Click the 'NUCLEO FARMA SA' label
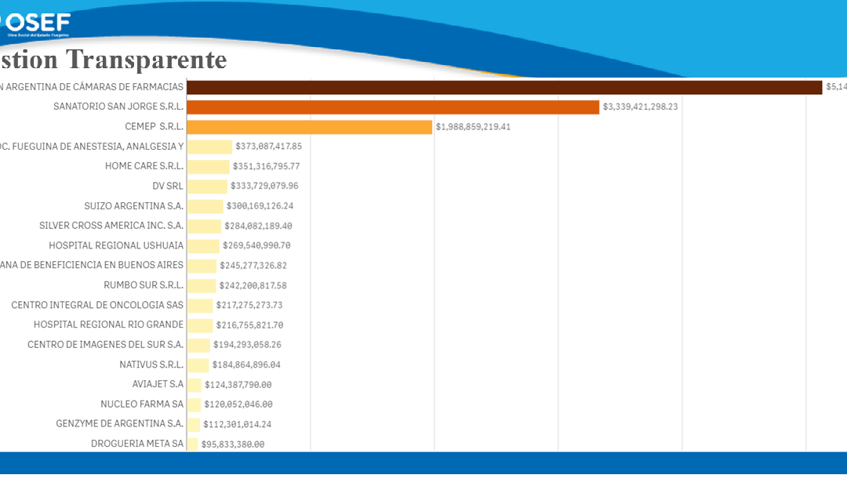Screen dimensions: 847x504 (x=142, y=404)
